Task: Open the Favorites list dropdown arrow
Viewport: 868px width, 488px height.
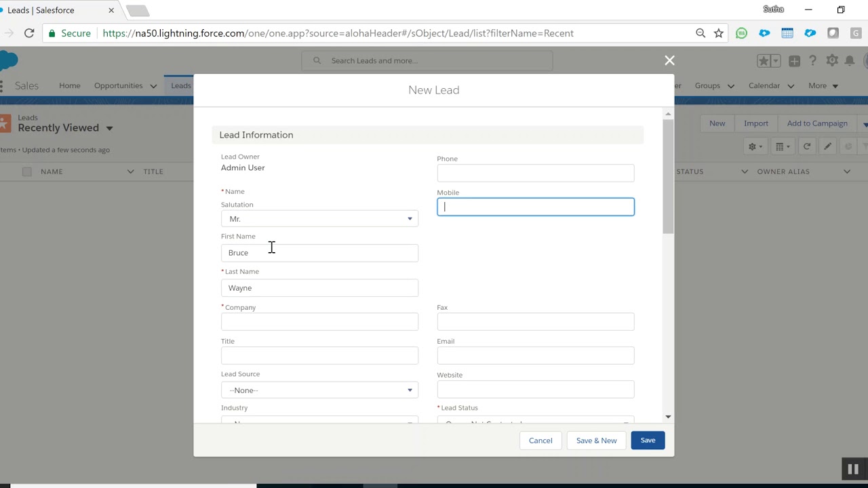Action: [x=775, y=61]
